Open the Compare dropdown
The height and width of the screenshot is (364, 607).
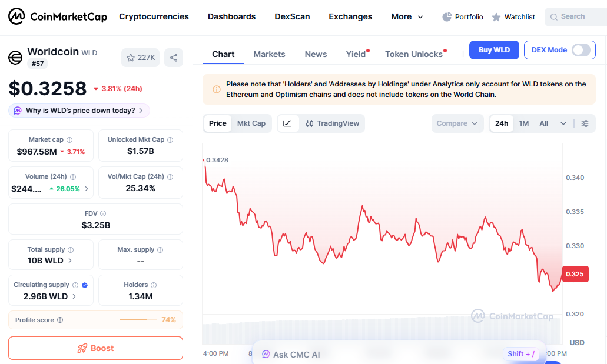point(457,123)
